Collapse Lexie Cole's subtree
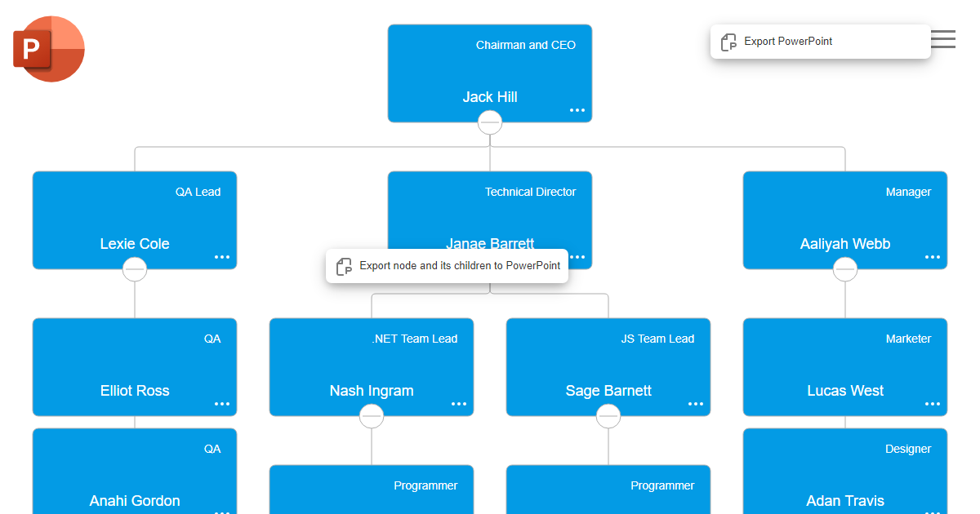The height and width of the screenshot is (514, 980). (135, 269)
